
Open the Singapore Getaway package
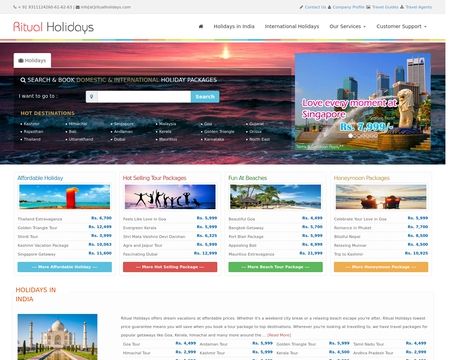[x=37, y=254]
